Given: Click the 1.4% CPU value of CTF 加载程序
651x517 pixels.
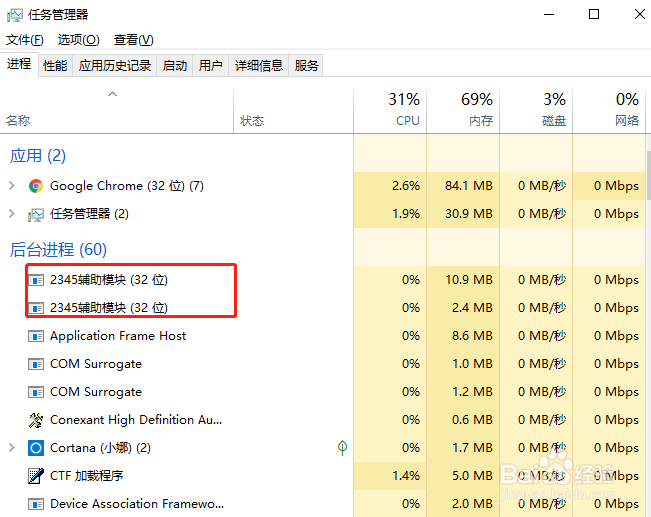Looking at the screenshot, I should [x=406, y=476].
